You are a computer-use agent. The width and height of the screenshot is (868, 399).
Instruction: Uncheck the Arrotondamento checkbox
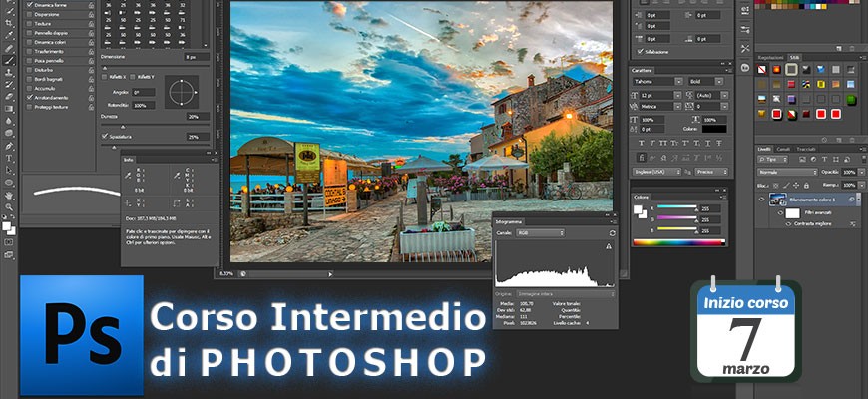coord(29,98)
